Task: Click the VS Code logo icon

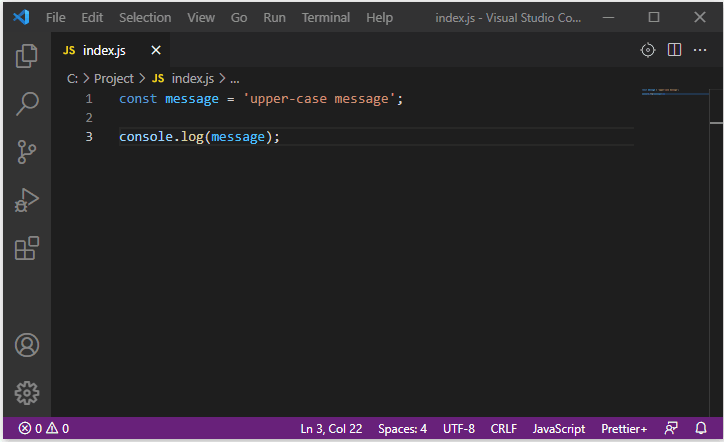Action: [x=21, y=18]
